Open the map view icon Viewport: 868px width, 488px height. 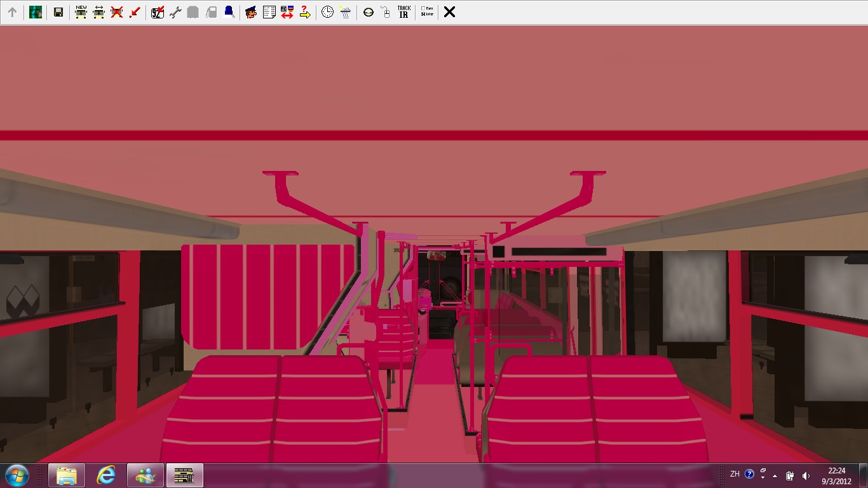[x=36, y=12]
